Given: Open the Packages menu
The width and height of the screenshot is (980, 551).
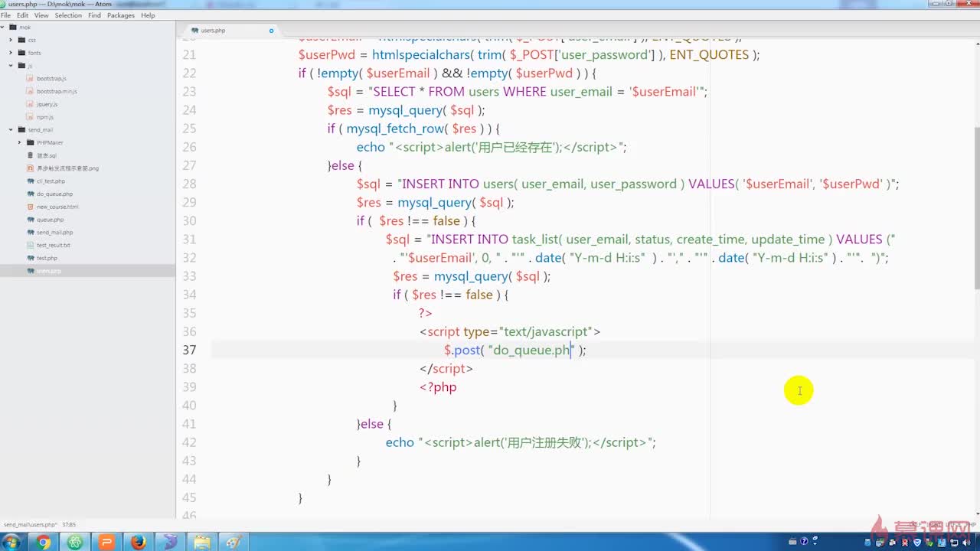Looking at the screenshot, I should (121, 15).
